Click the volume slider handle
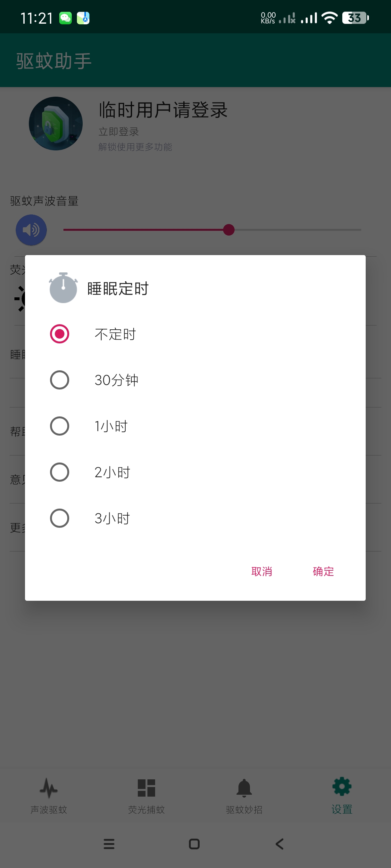Screen dimensions: 391x868 coord(229,230)
